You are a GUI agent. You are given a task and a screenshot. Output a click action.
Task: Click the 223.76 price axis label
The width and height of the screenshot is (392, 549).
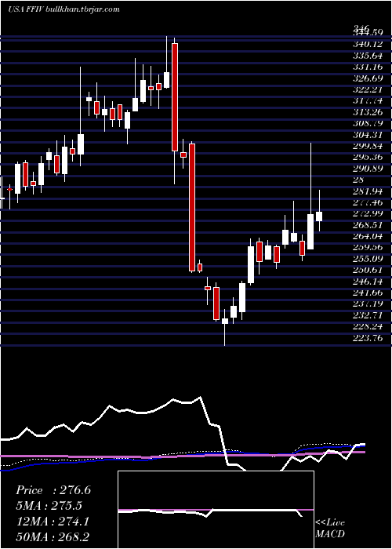368,338
